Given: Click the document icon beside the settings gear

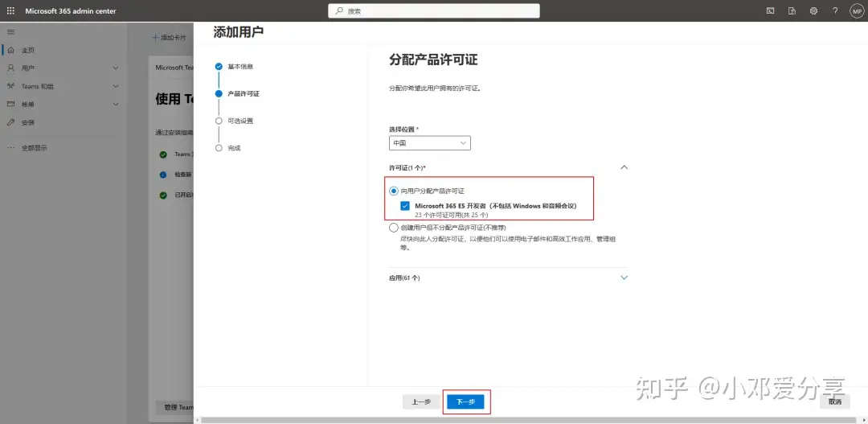Looking at the screenshot, I should tap(792, 11).
